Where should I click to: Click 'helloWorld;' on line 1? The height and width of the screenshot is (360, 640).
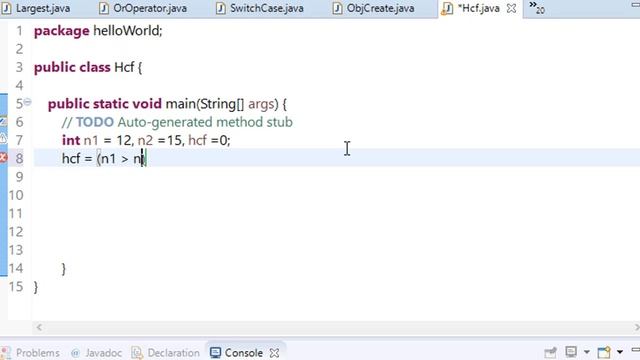[128, 31]
